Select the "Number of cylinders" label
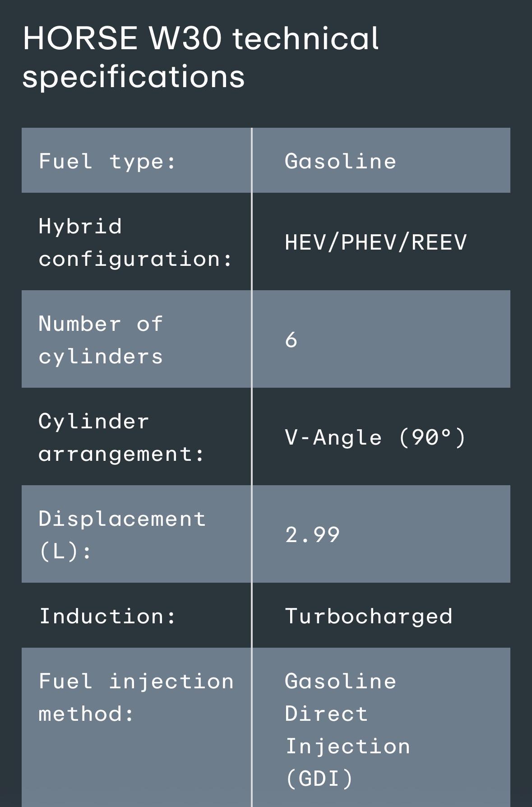Viewport: 532px width, 807px height. [x=101, y=340]
